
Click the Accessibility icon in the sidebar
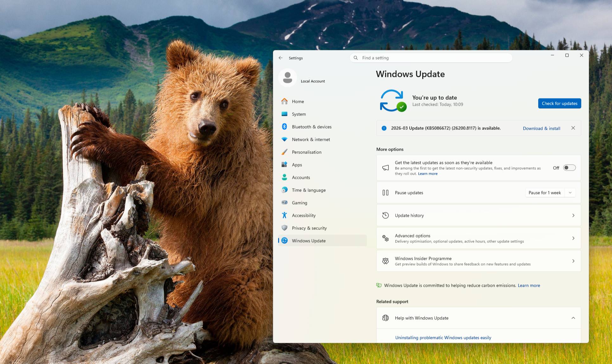click(285, 215)
